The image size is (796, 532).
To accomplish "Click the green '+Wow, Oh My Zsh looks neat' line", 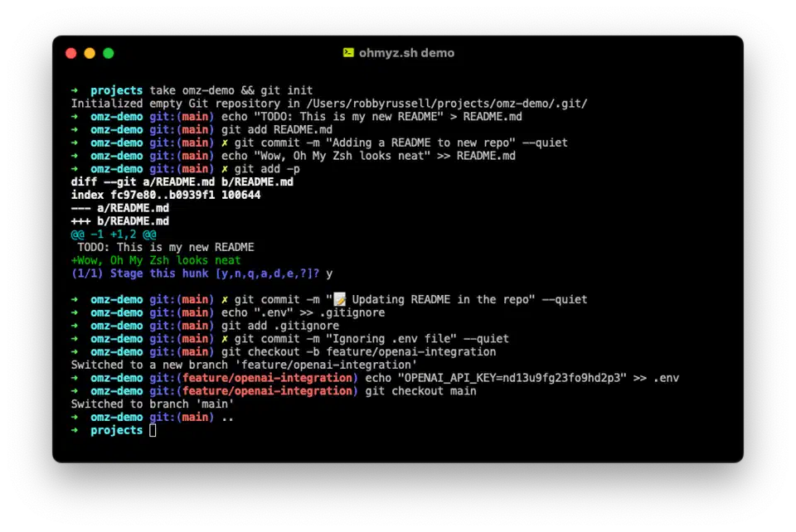I will pyautogui.click(x=156, y=260).
